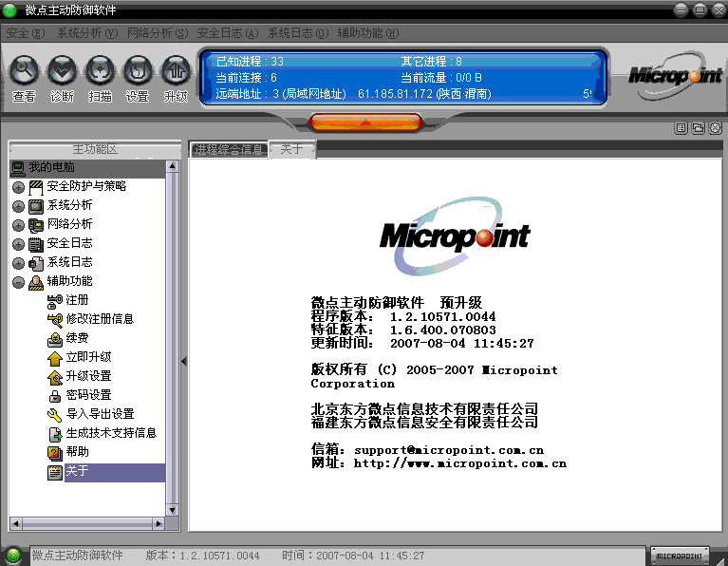The width and height of the screenshot is (728, 566).
Task: Click the 安全防护与策略 barrier icon
Action: tap(36, 187)
